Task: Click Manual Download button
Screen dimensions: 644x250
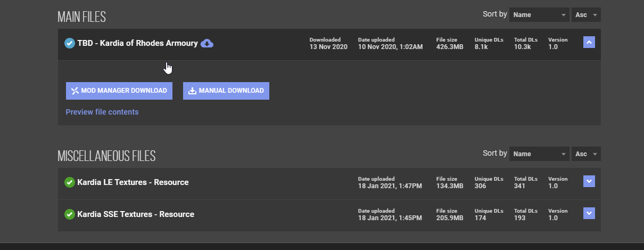Action: tap(226, 91)
